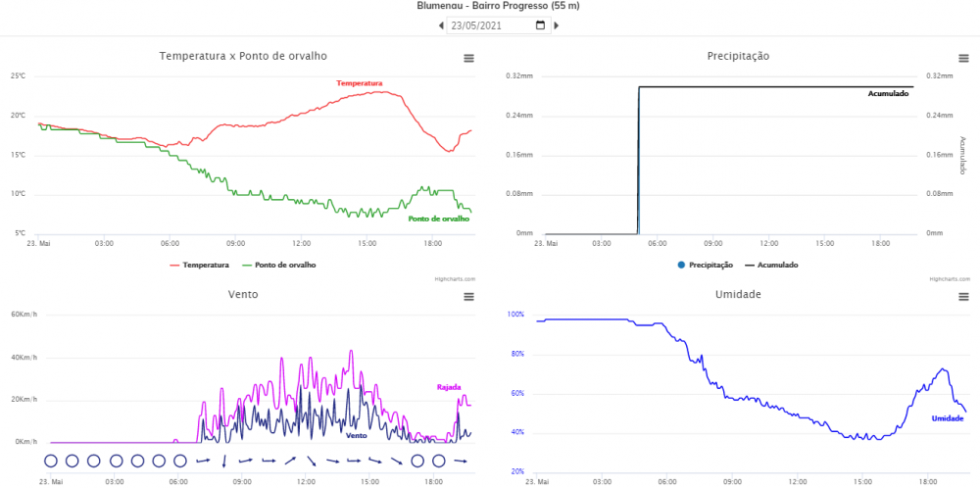Open the Vento chart hamburger menu

pyautogui.click(x=468, y=296)
